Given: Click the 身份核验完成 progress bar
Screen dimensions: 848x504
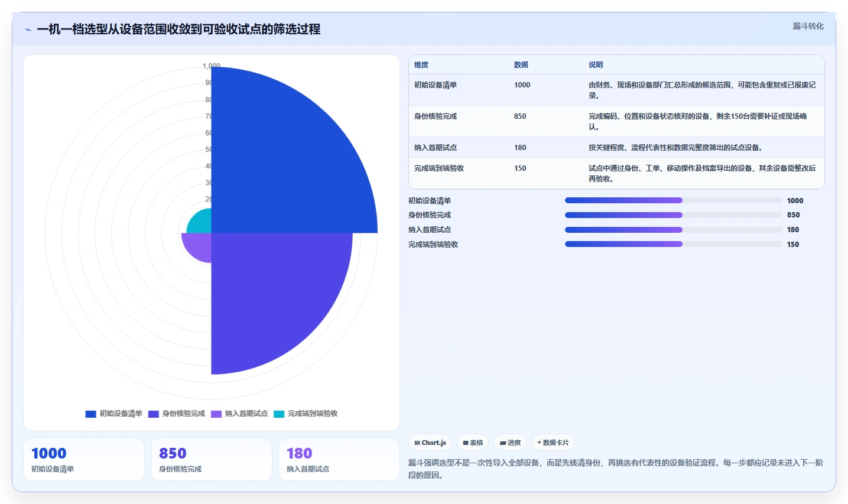Looking at the screenshot, I should pos(673,215).
